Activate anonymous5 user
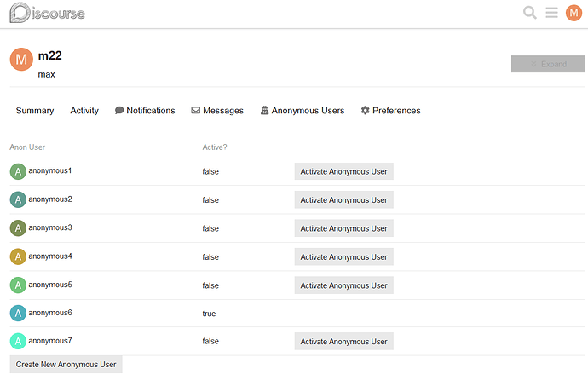Screen dimensions: 588x380 pos(344,285)
